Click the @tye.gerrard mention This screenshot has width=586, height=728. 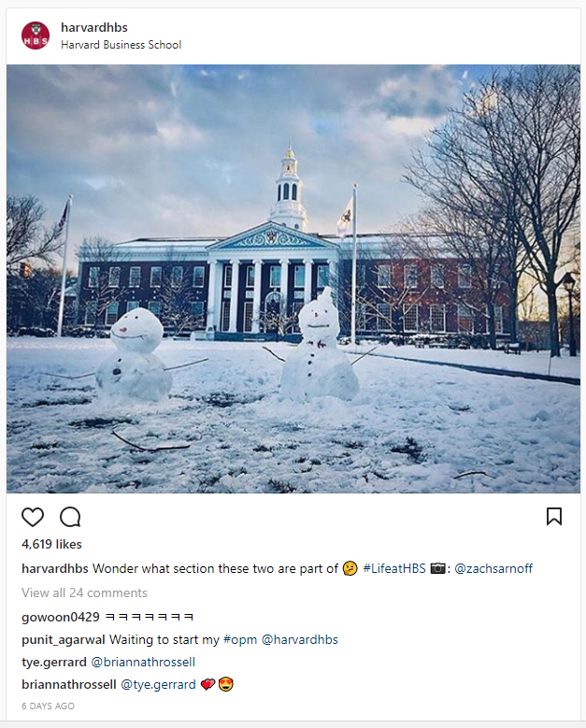click(159, 684)
